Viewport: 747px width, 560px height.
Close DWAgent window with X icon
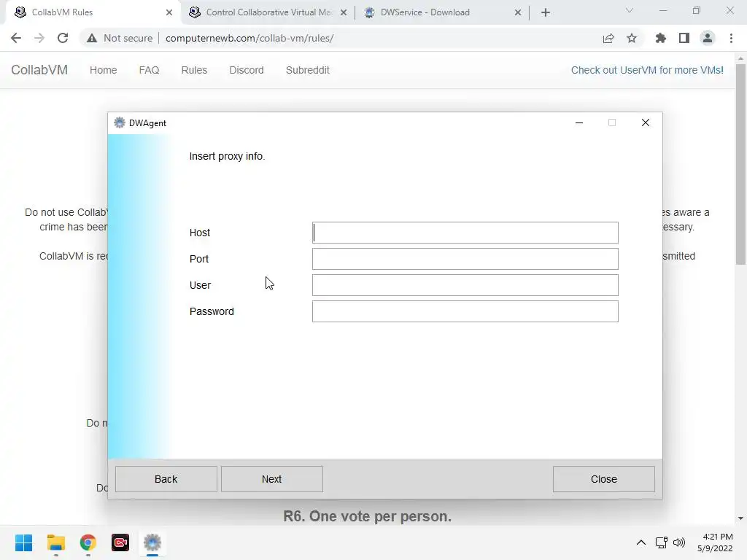coord(645,122)
